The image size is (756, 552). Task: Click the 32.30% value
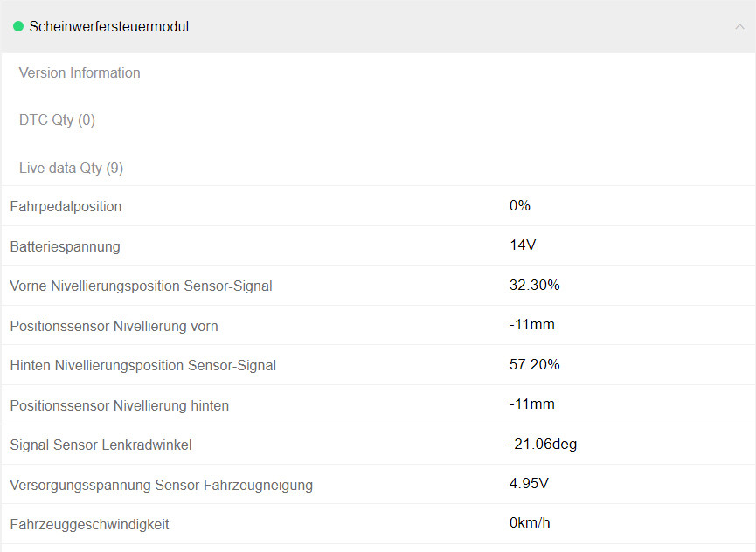pyautogui.click(x=534, y=285)
